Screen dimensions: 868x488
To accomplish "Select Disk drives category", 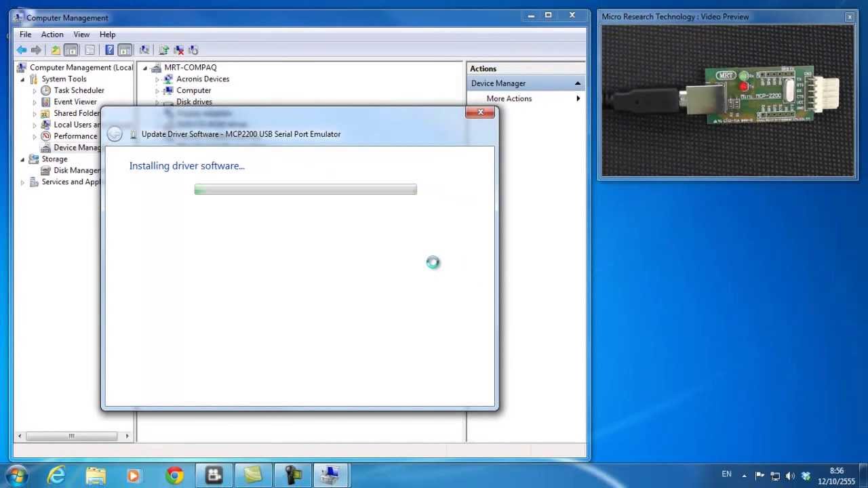I will 194,102.
